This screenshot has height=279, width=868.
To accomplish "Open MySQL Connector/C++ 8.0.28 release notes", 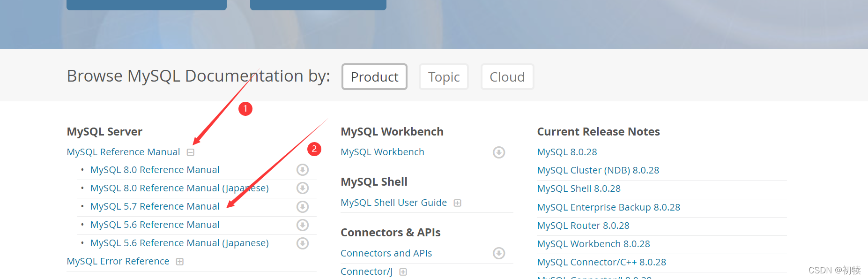I will click(601, 262).
